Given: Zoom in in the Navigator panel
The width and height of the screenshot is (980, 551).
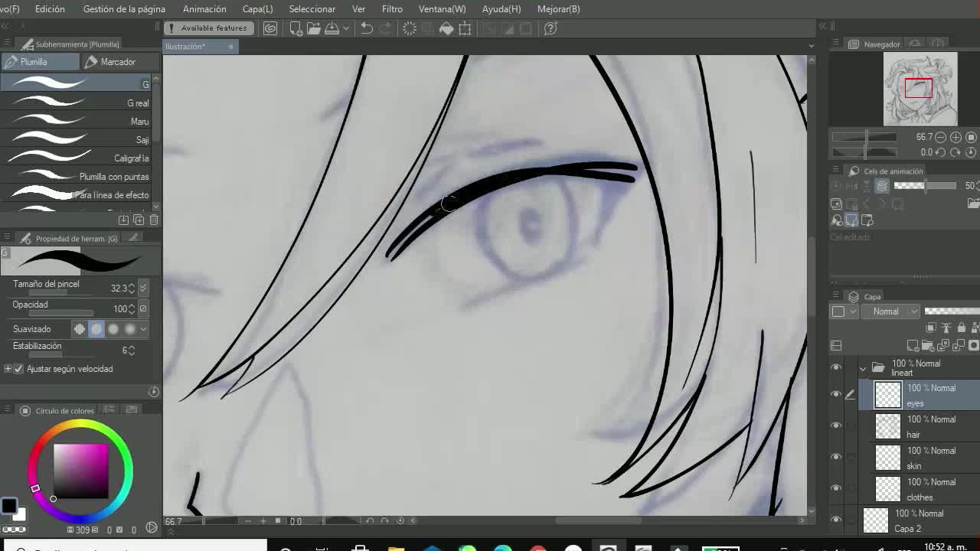Looking at the screenshot, I should [955, 137].
